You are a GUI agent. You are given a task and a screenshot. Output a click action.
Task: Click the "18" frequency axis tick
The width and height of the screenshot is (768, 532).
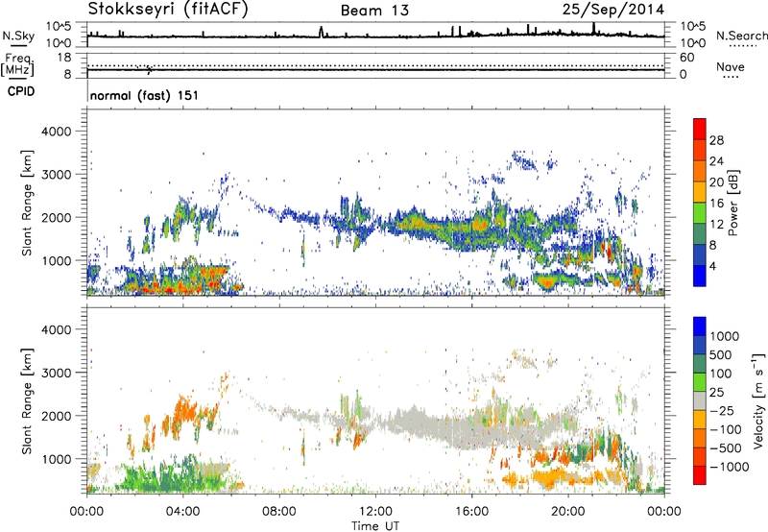(x=64, y=58)
